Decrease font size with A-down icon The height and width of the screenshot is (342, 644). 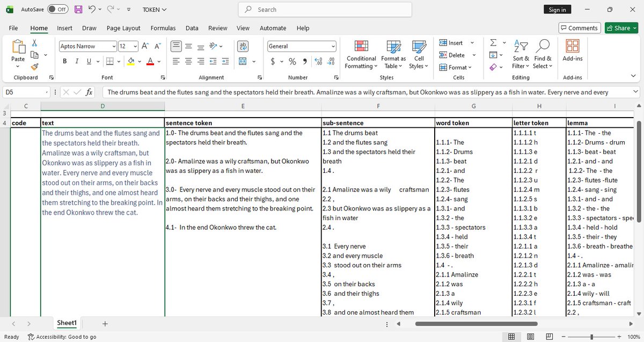tap(158, 46)
